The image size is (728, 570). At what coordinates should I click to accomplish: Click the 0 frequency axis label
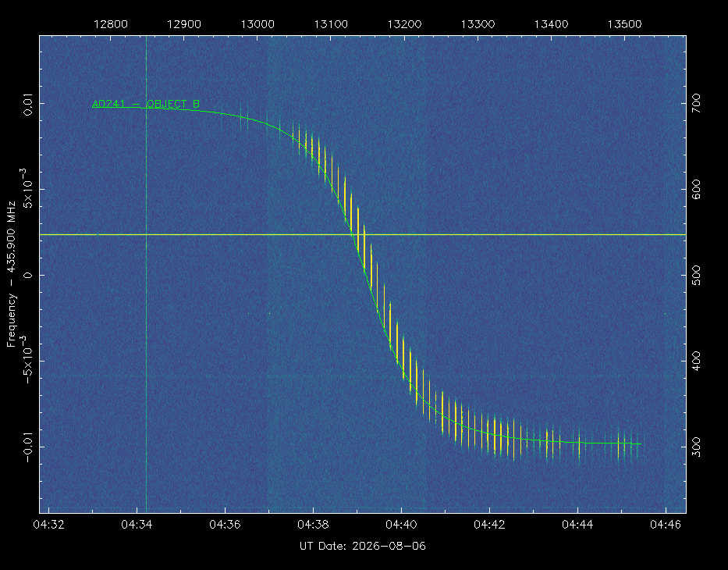(28, 275)
